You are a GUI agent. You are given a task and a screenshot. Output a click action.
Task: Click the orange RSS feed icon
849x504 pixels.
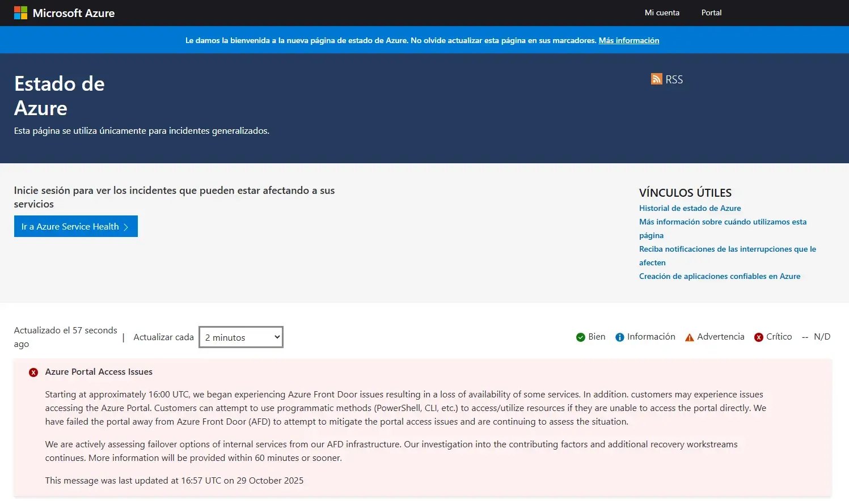[656, 79]
